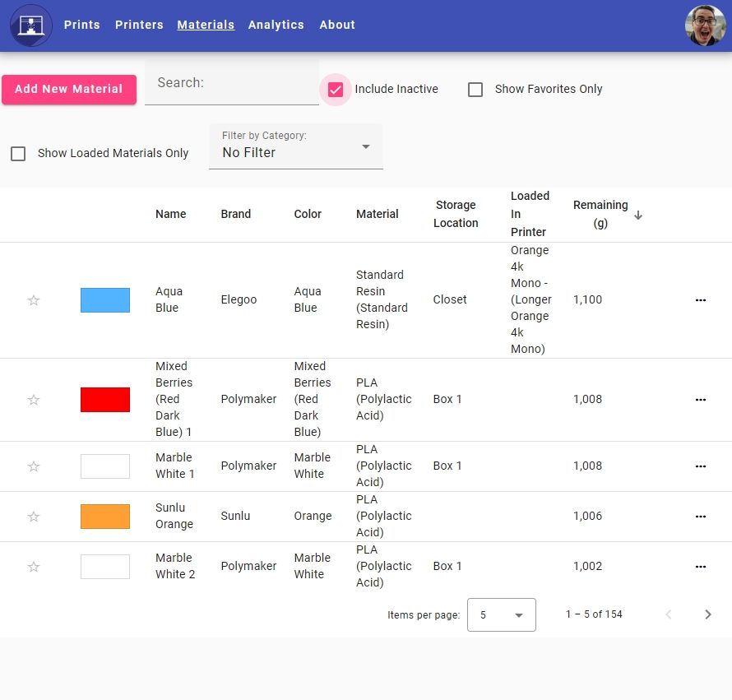Click the Closet storage location cell
The width and height of the screenshot is (732, 700).
(450, 299)
